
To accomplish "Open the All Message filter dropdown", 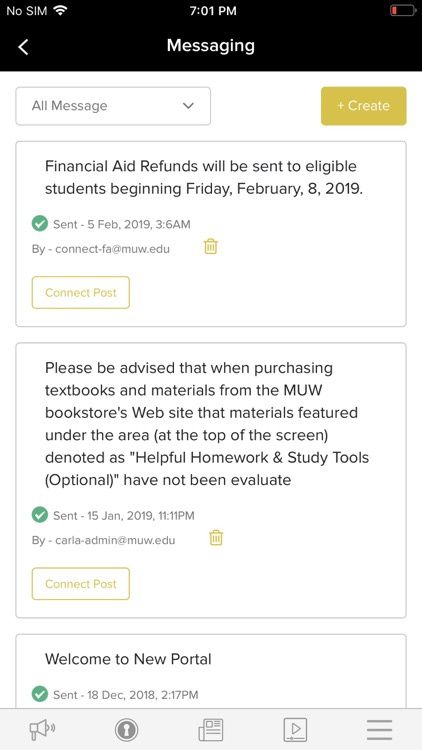I will [113, 106].
